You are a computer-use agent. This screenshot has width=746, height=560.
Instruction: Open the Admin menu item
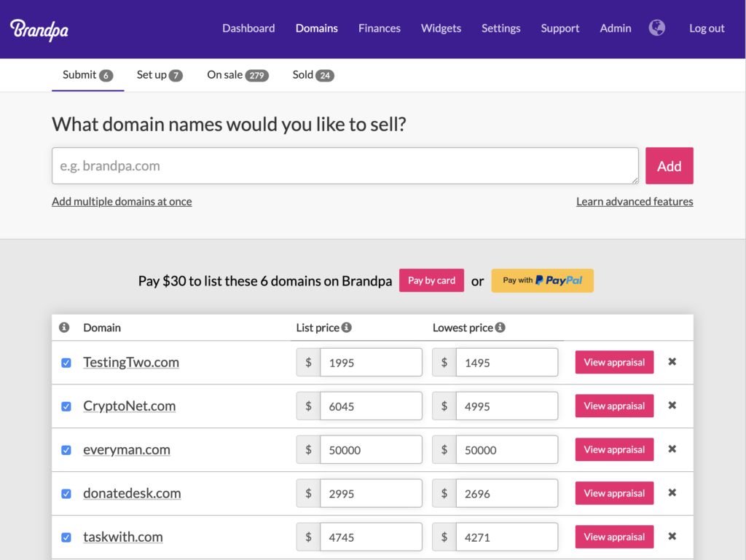tap(616, 28)
